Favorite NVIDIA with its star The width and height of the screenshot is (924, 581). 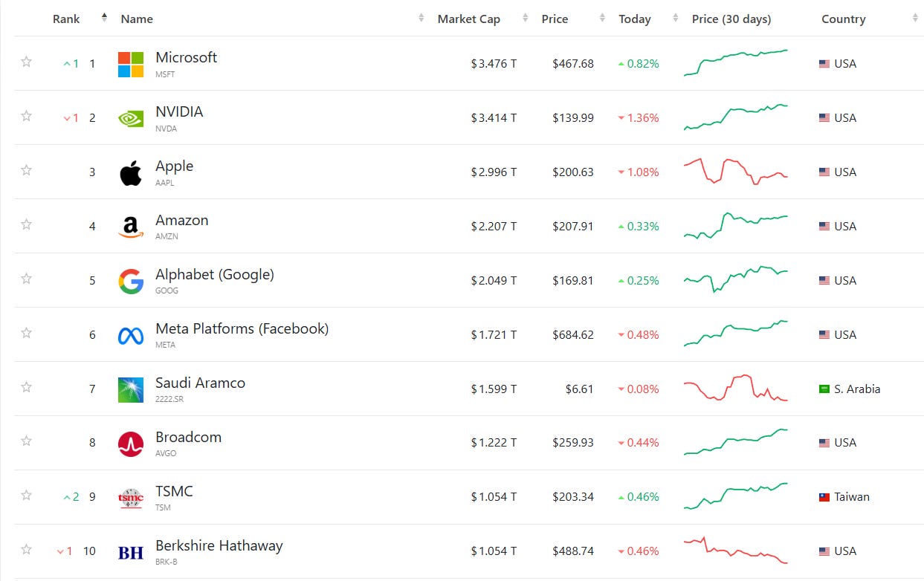[x=26, y=116]
